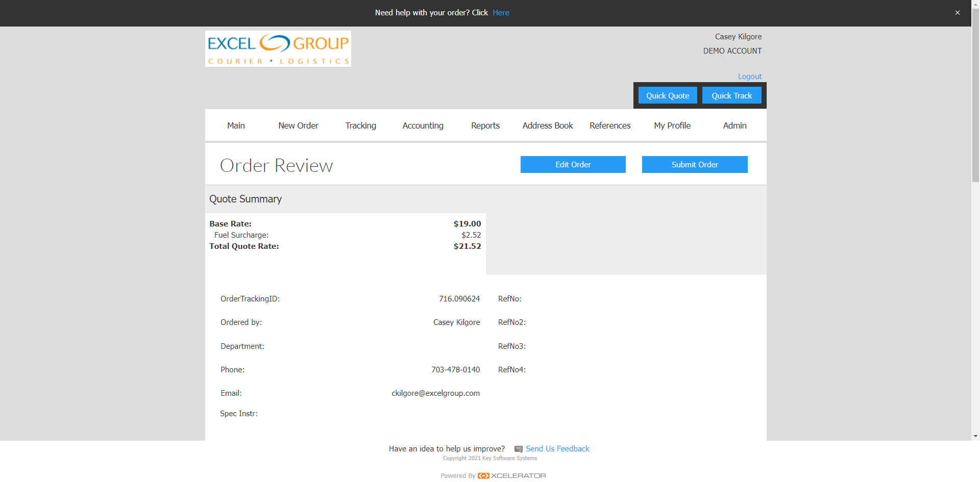Image resolution: width=980 pixels, height=482 pixels.
Task: Click the OrderTrackingID: label
Action: click(250, 299)
